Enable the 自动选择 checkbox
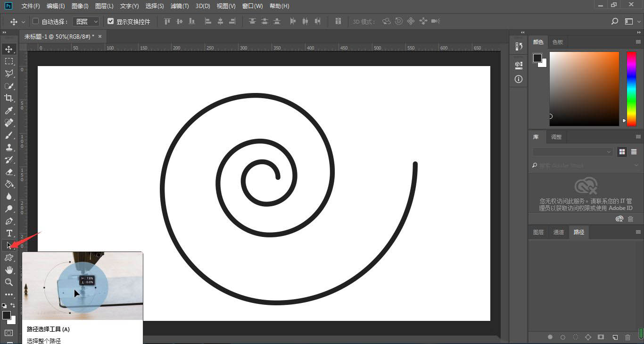The width and height of the screenshot is (644, 344). 35,21
